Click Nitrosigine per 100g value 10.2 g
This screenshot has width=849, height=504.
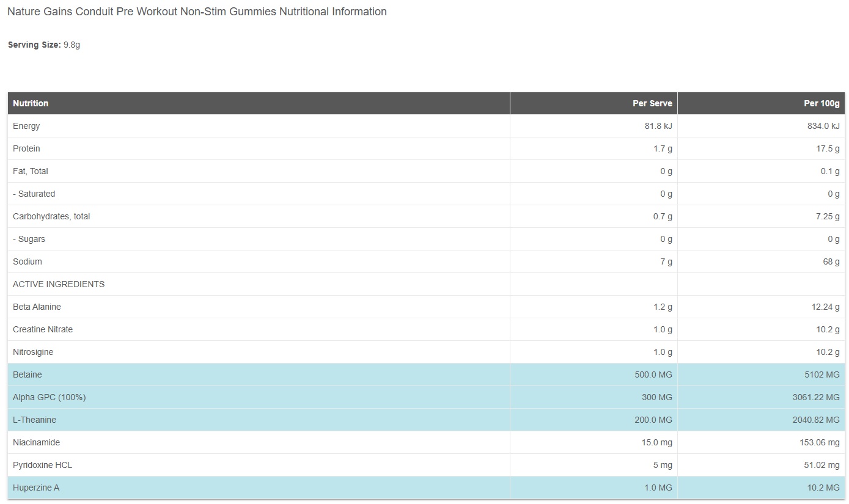click(828, 352)
